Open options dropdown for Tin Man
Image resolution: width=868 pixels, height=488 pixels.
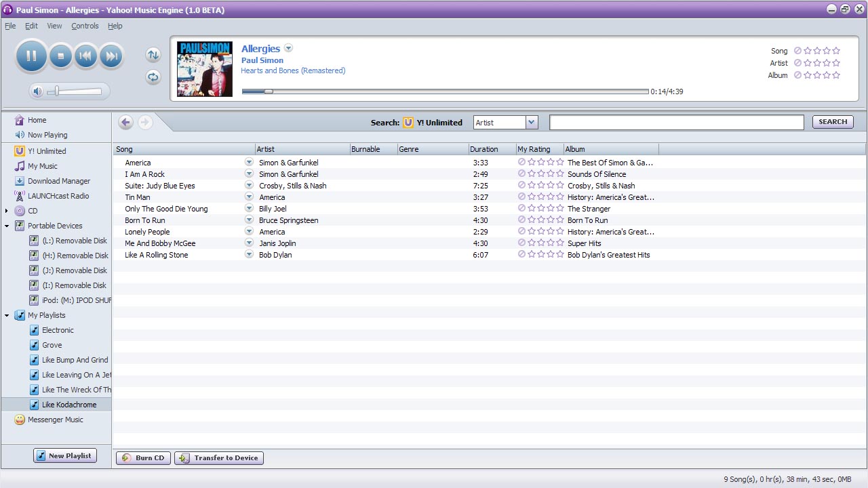tap(249, 197)
